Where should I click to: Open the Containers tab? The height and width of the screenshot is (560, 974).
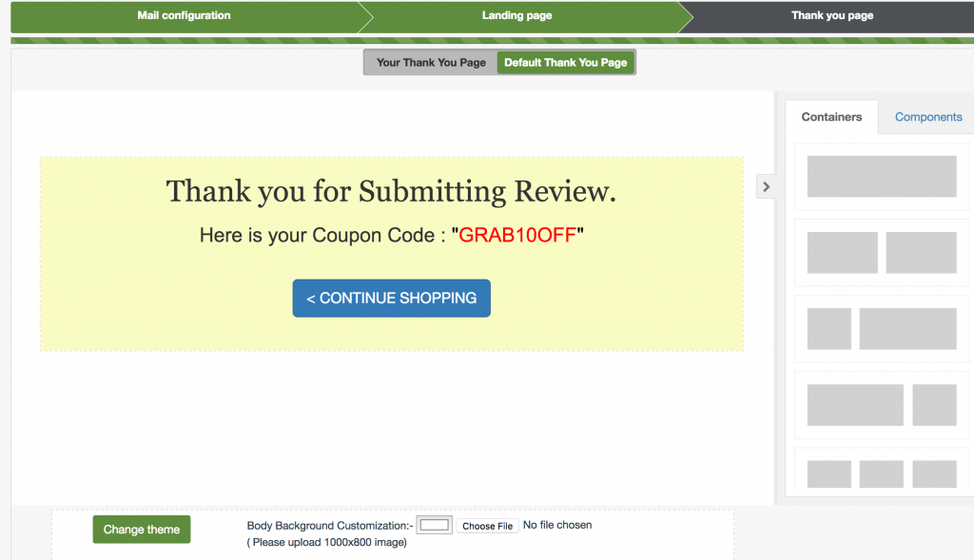[831, 117]
